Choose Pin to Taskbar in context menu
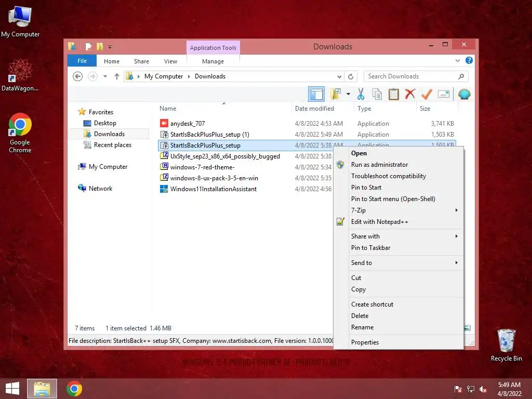 pyautogui.click(x=398, y=248)
